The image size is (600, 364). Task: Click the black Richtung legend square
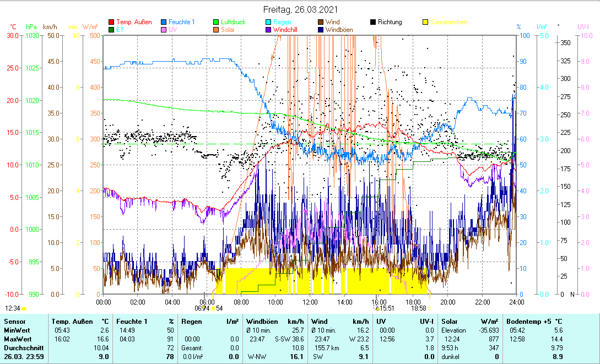point(373,23)
